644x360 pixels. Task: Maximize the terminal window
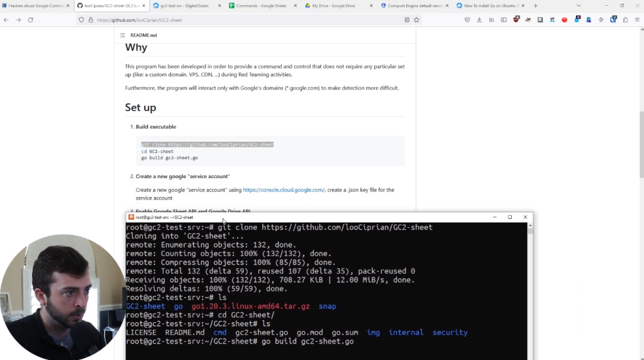[x=509, y=217]
